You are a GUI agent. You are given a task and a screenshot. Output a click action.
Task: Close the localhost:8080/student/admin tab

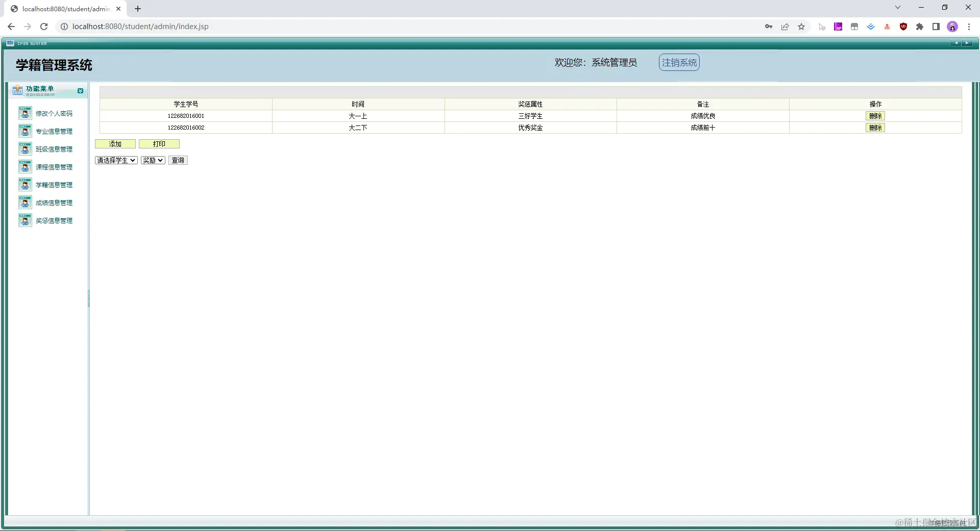(x=118, y=9)
